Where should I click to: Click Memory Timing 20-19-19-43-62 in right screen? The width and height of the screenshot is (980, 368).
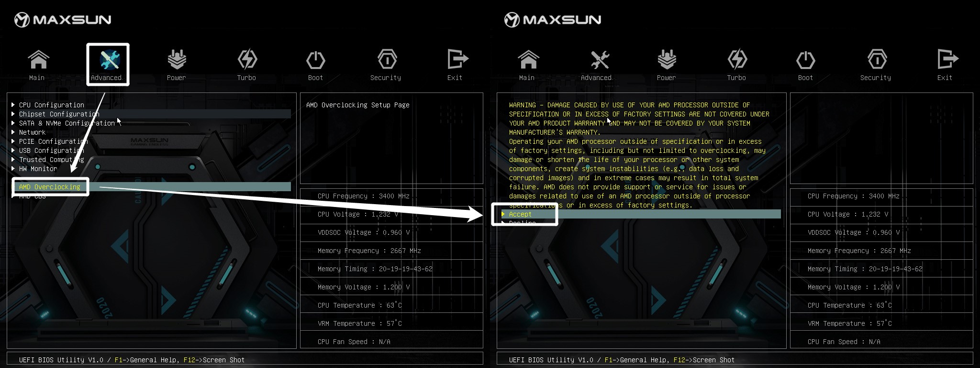click(x=865, y=269)
